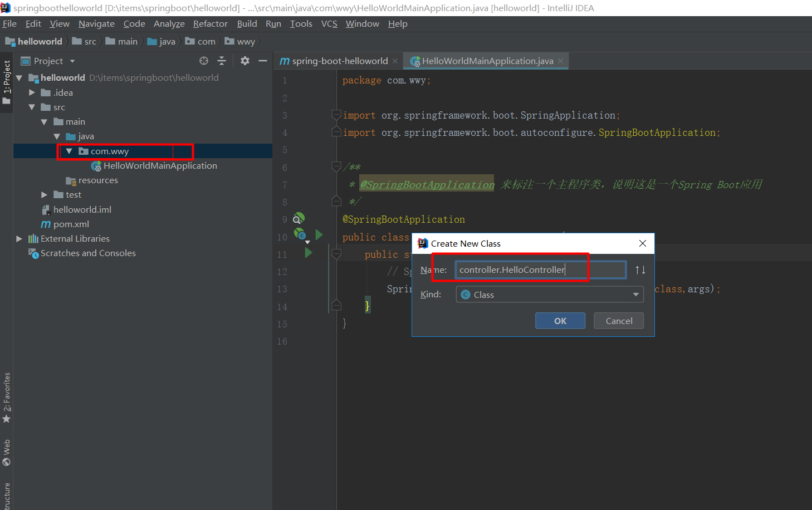Open the 1: Project tool window tab
Viewport: 812px width, 510px height.
(7, 82)
